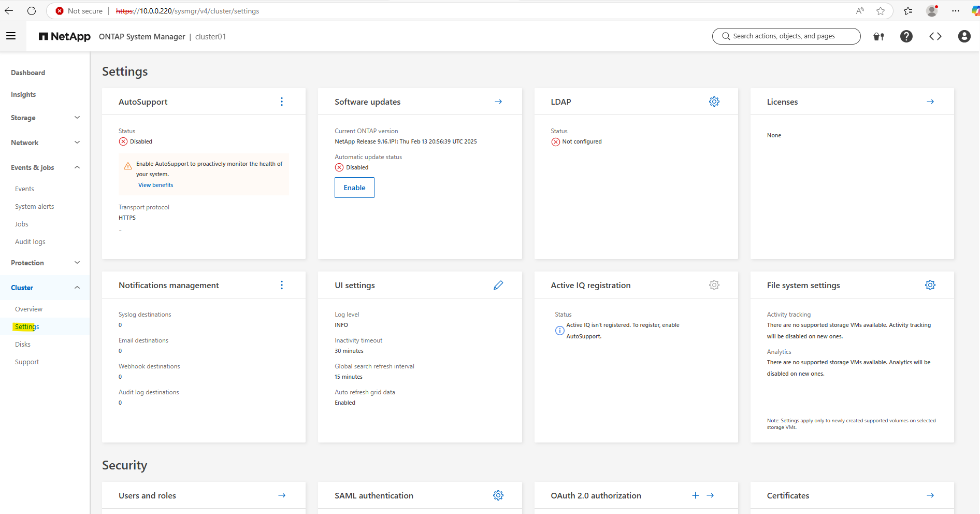Configure SAML authentication gear icon
Image resolution: width=980 pixels, height=514 pixels.
point(498,495)
